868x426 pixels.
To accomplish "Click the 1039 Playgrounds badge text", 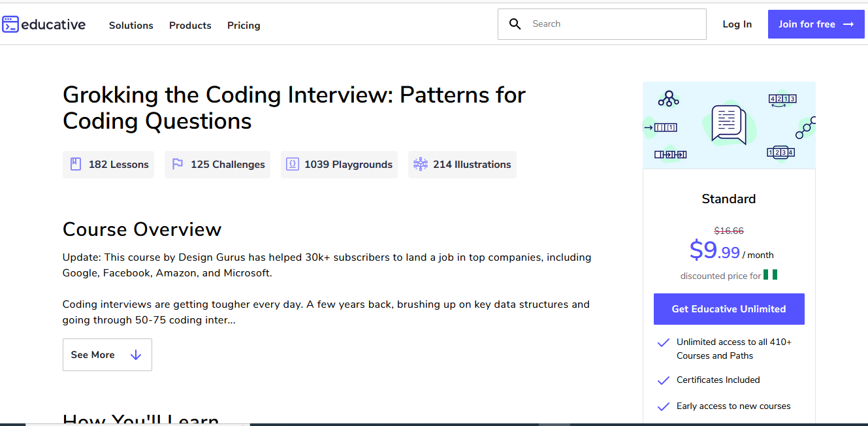I will tap(348, 165).
